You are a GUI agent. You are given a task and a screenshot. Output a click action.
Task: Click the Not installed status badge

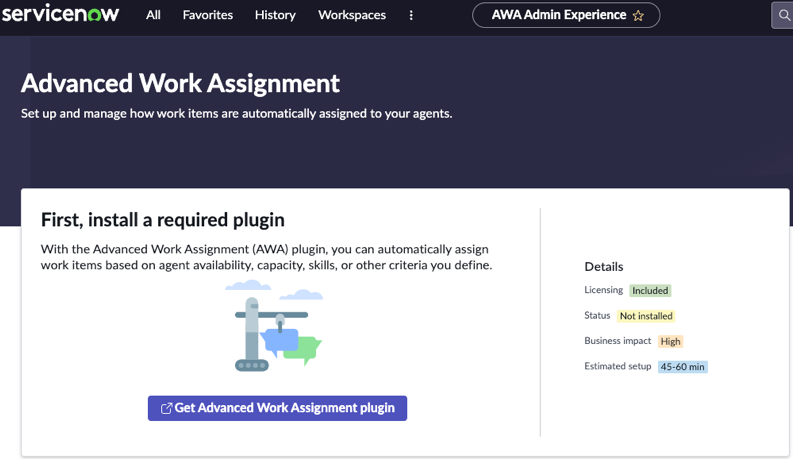point(646,316)
